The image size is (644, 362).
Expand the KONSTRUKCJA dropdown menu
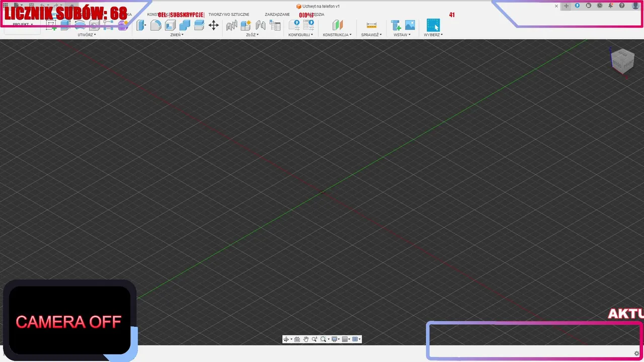pyautogui.click(x=337, y=35)
